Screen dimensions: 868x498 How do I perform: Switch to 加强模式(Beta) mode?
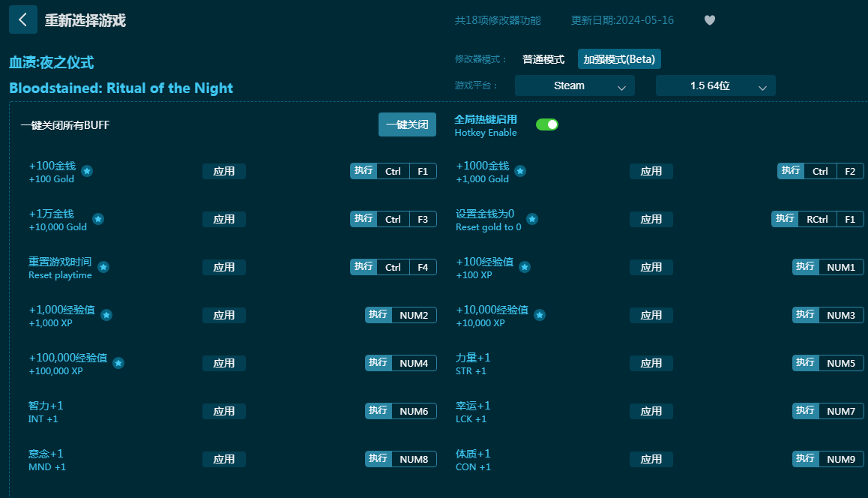click(619, 59)
